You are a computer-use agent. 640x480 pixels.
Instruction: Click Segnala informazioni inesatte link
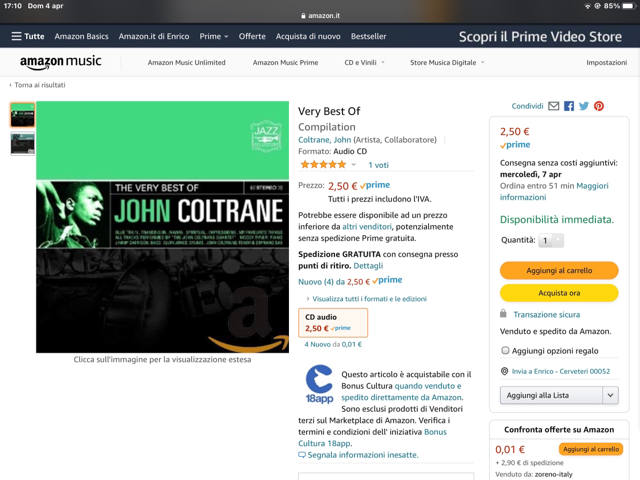click(363, 455)
